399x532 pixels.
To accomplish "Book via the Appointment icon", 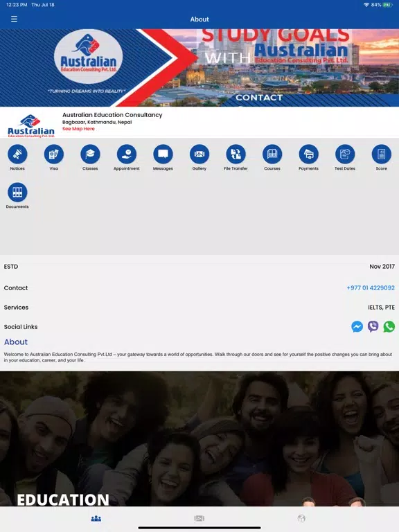I will [x=127, y=154].
